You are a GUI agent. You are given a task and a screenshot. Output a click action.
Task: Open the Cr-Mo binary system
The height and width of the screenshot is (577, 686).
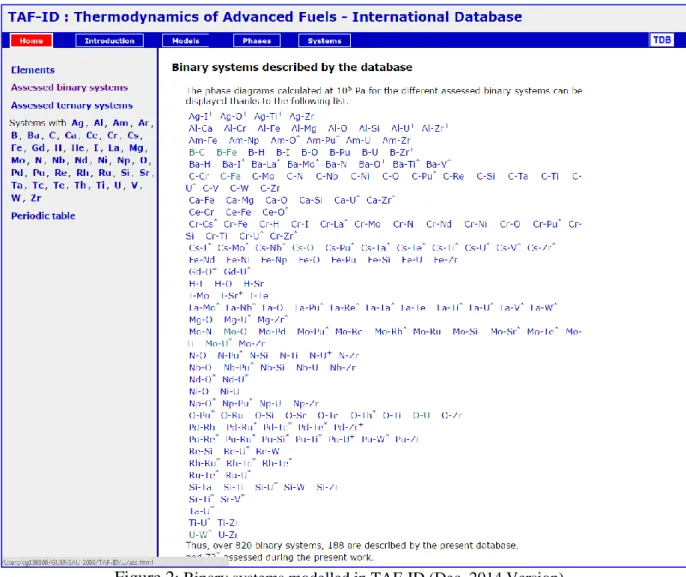(367, 224)
